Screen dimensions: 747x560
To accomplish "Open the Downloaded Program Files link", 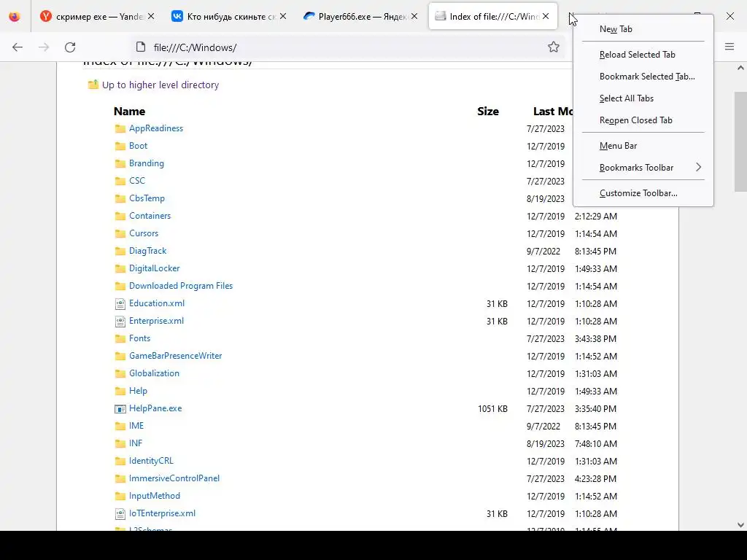I will (181, 286).
